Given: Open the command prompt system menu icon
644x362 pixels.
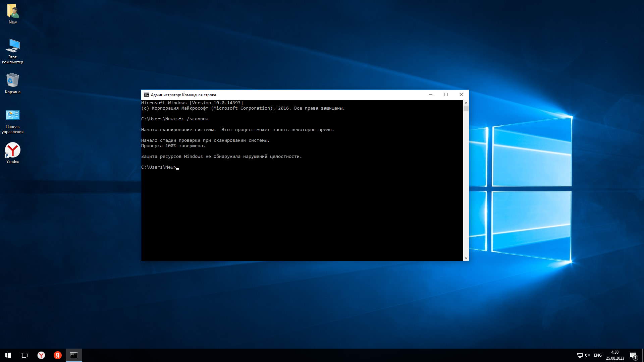Looking at the screenshot, I should (146, 95).
